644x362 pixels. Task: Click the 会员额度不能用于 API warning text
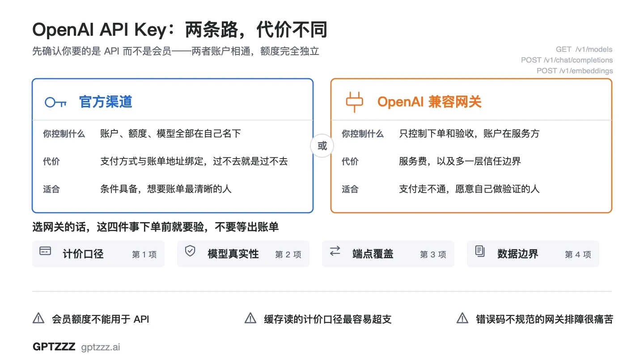click(x=101, y=319)
